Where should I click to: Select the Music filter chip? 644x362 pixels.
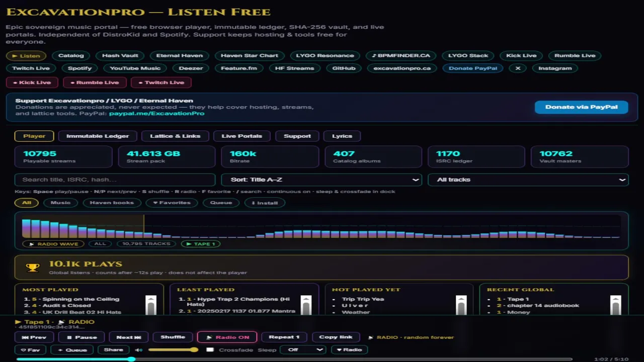60,203
